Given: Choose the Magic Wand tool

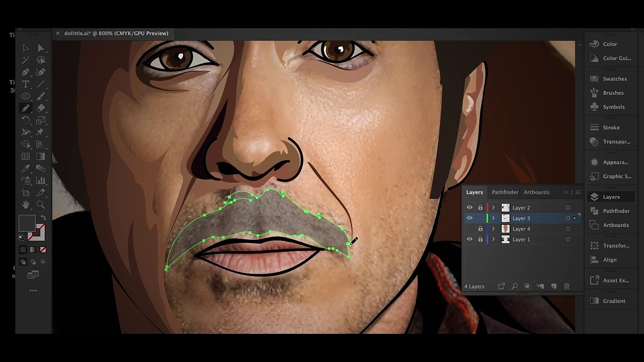Looking at the screenshot, I should tap(25, 60).
